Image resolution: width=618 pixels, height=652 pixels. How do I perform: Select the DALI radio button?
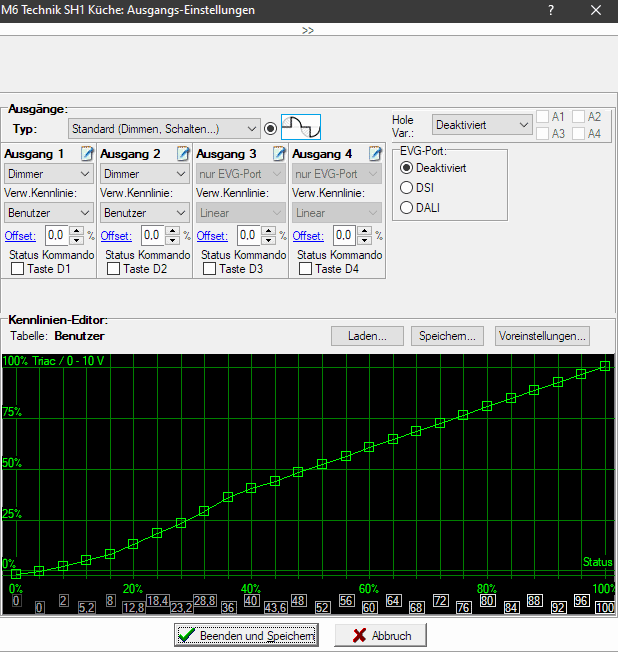click(406, 207)
